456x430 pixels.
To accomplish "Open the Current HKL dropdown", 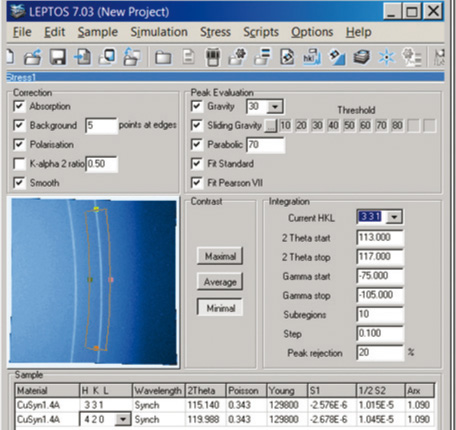I will point(394,217).
